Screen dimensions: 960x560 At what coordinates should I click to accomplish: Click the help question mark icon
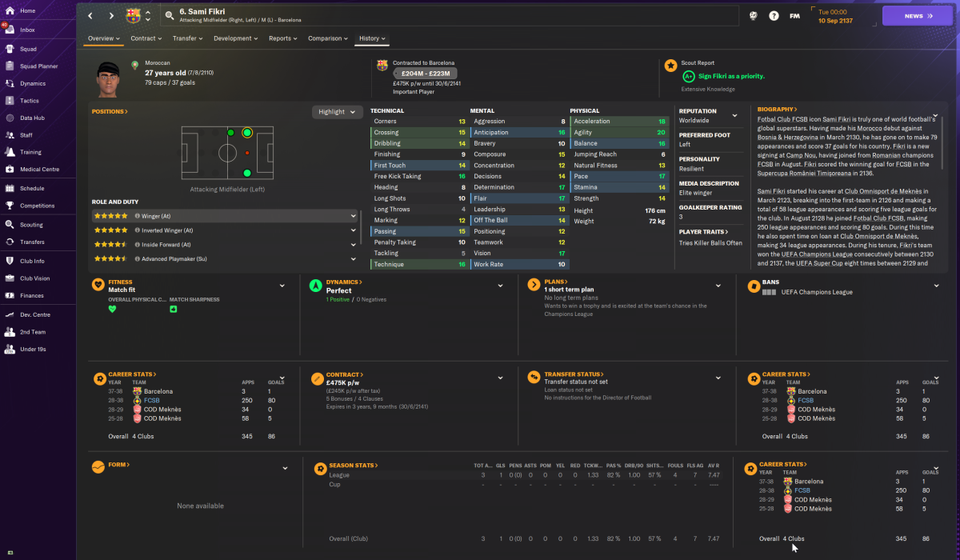coord(774,15)
